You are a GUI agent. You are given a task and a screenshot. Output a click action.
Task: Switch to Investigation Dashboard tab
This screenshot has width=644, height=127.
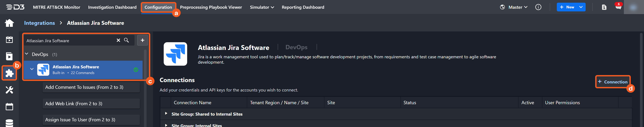(x=112, y=7)
